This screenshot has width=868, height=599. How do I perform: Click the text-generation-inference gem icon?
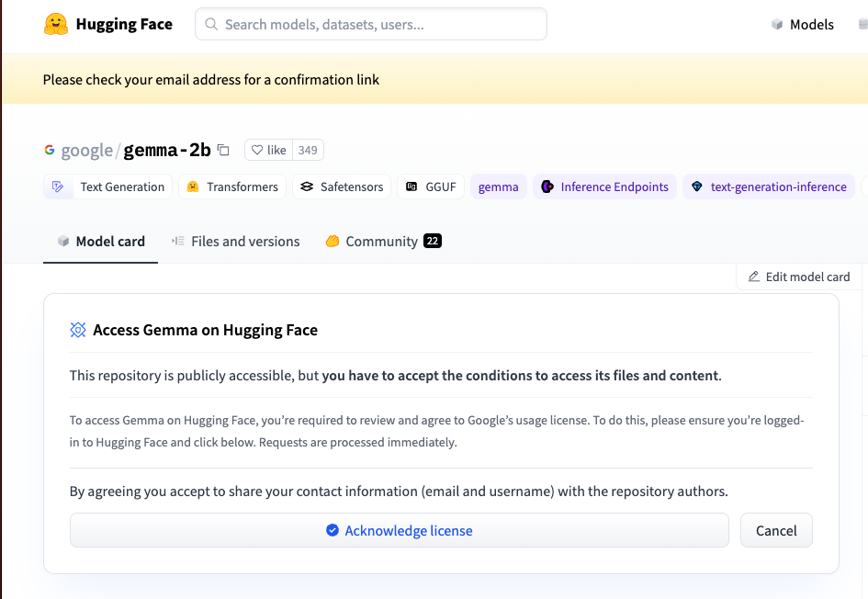coord(697,186)
